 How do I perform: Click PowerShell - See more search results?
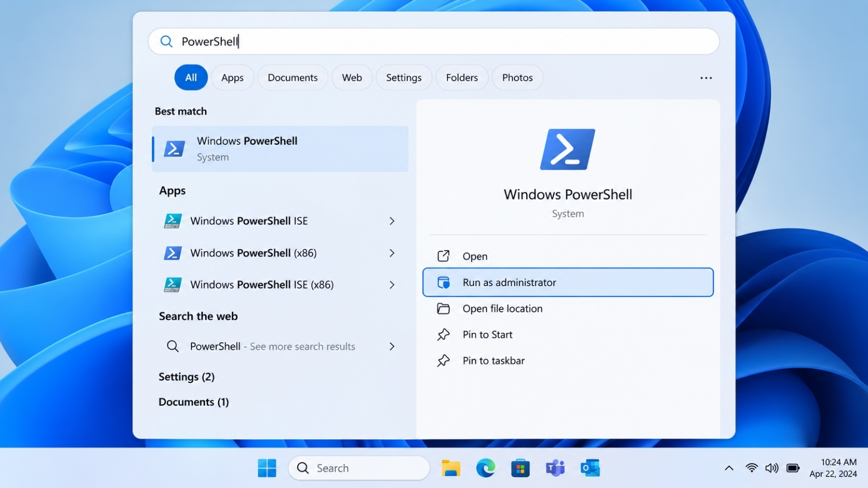273,346
